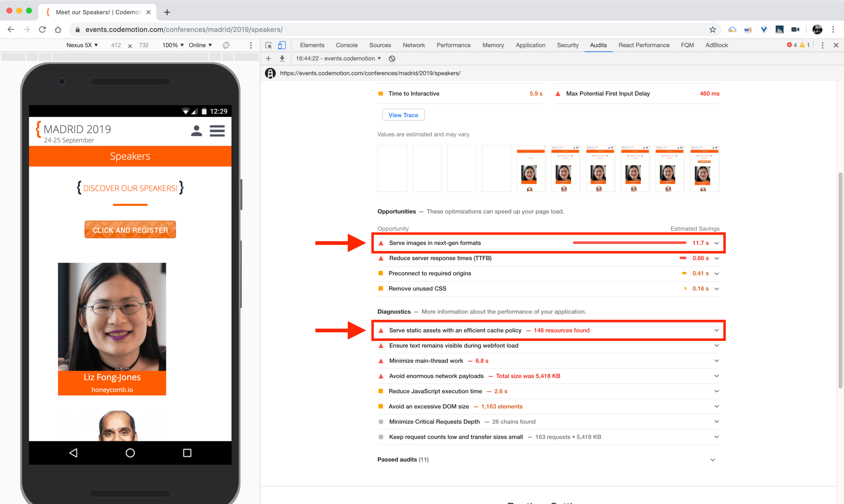Click the inspect element picker icon
Image resolution: width=844 pixels, height=504 pixels.
point(269,45)
